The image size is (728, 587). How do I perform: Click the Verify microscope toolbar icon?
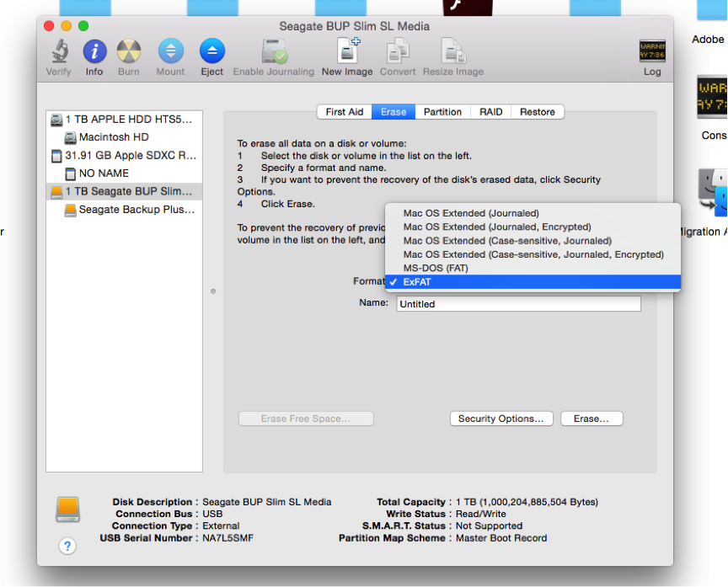click(59, 51)
